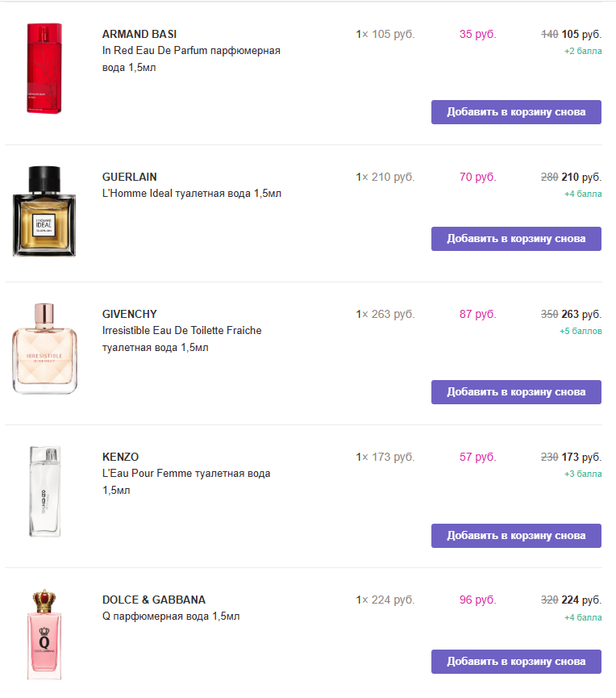Click the KENZO brand name
Screen dimensions: 616x698
click(x=121, y=457)
